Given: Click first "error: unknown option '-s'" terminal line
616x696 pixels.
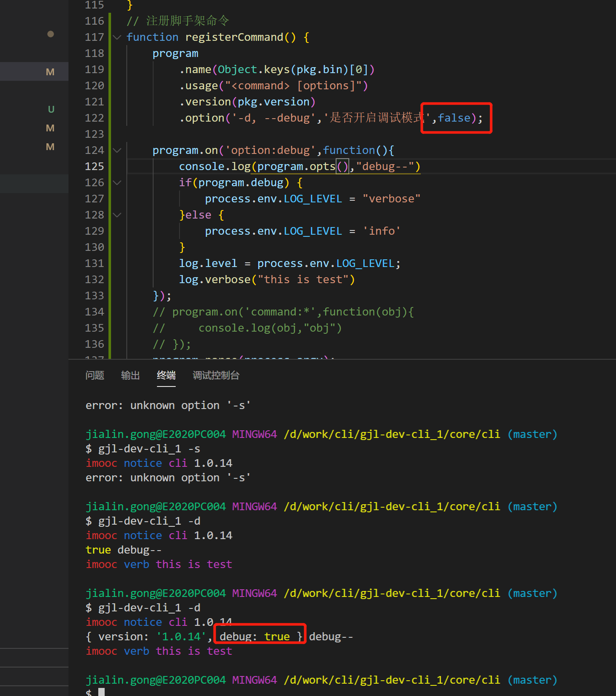Looking at the screenshot, I should pos(168,406).
